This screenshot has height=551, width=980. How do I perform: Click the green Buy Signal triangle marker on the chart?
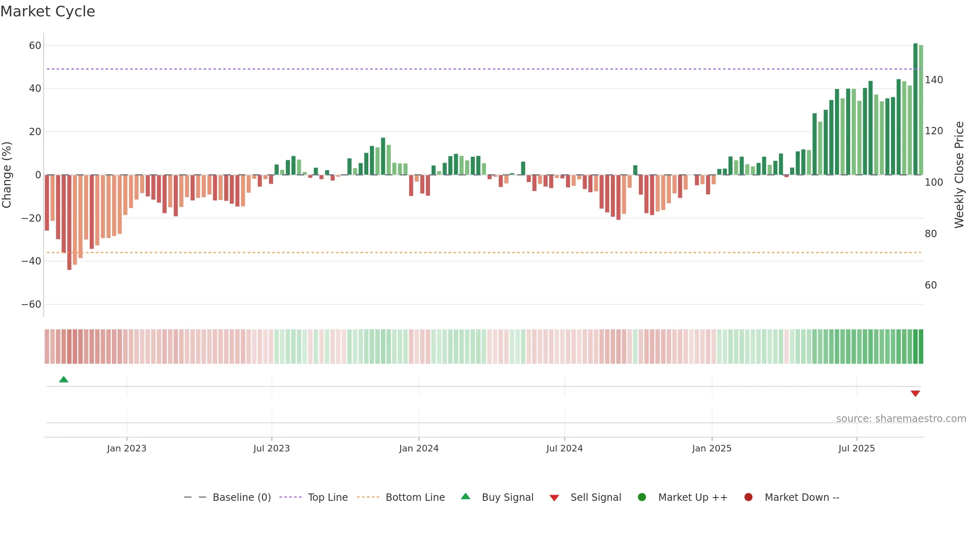(x=64, y=380)
